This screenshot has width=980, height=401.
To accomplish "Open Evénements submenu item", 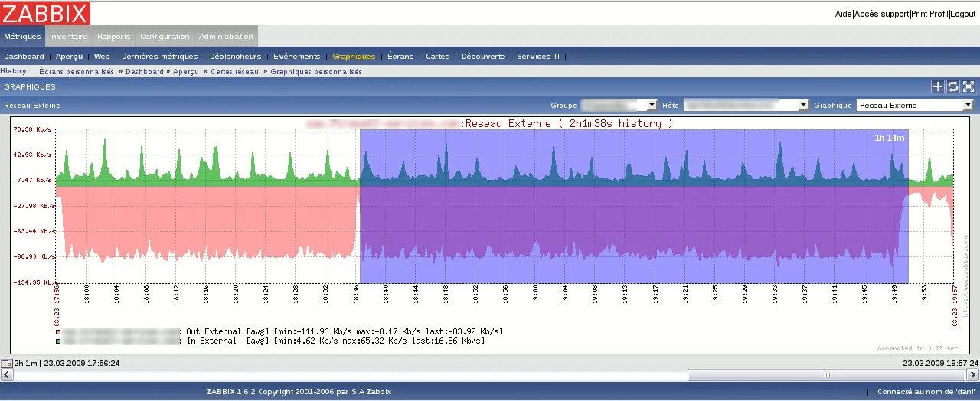I will coord(296,57).
